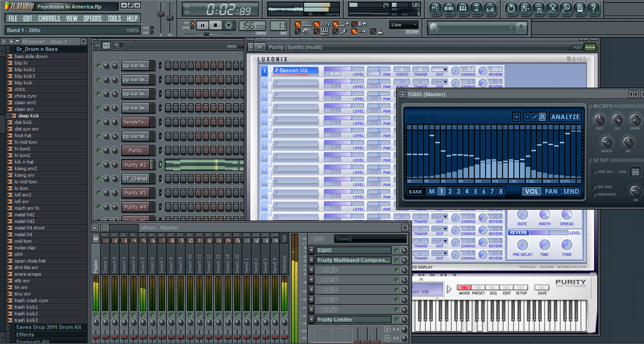Click the stop button in transport
The height and width of the screenshot is (344, 644).
tap(216, 25)
